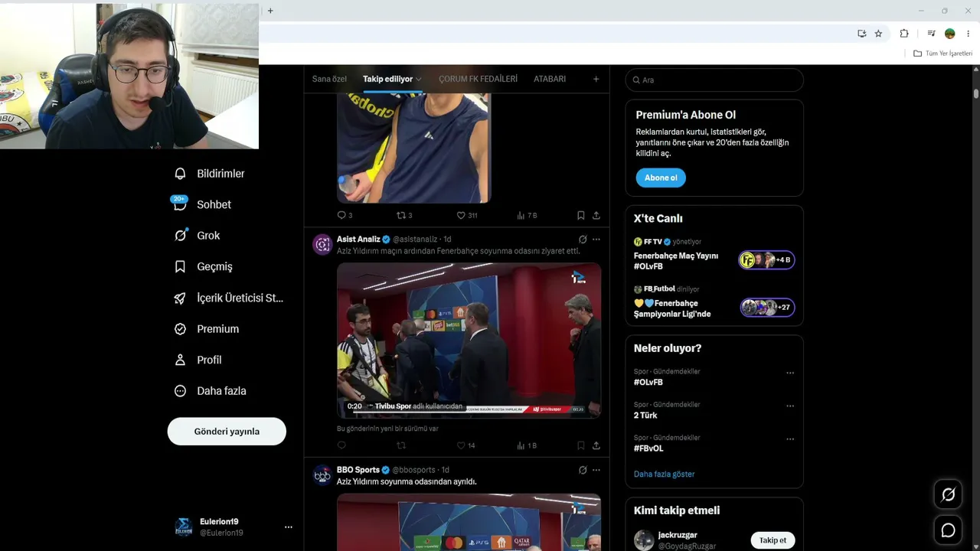Open more options for BBO Sports post
Viewport: 980px width, 551px height.
point(596,470)
